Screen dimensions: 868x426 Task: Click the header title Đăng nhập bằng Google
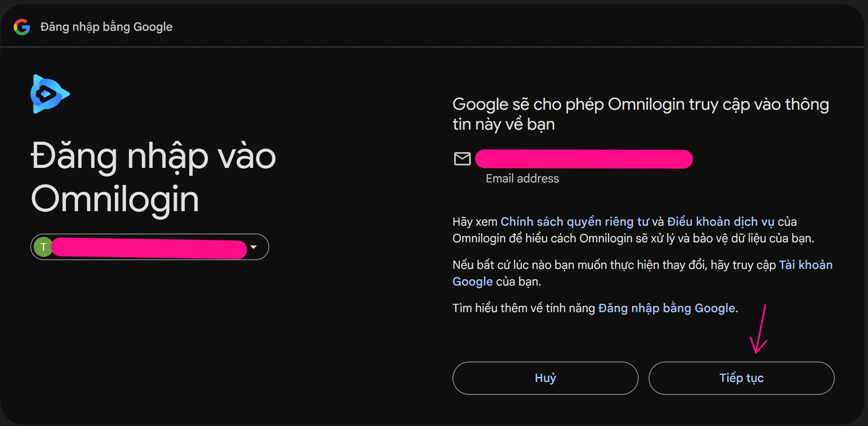[x=106, y=27]
